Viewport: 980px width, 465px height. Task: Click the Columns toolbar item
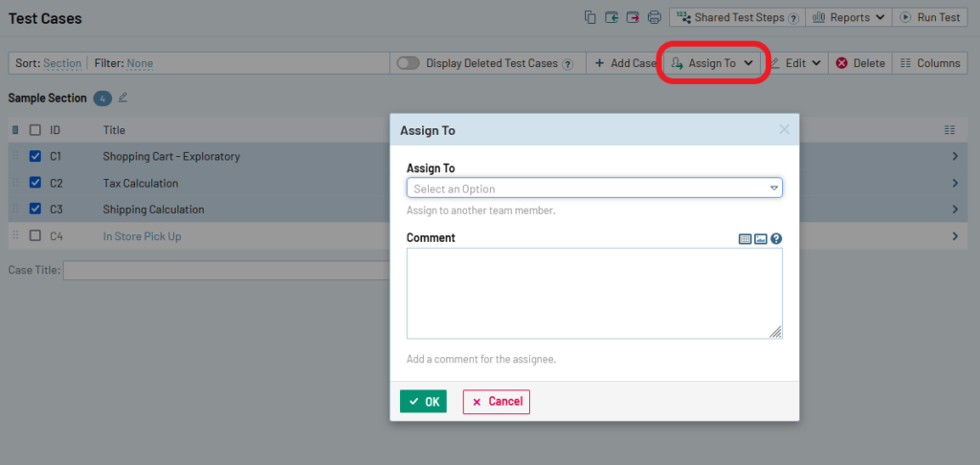pos(929,63)
